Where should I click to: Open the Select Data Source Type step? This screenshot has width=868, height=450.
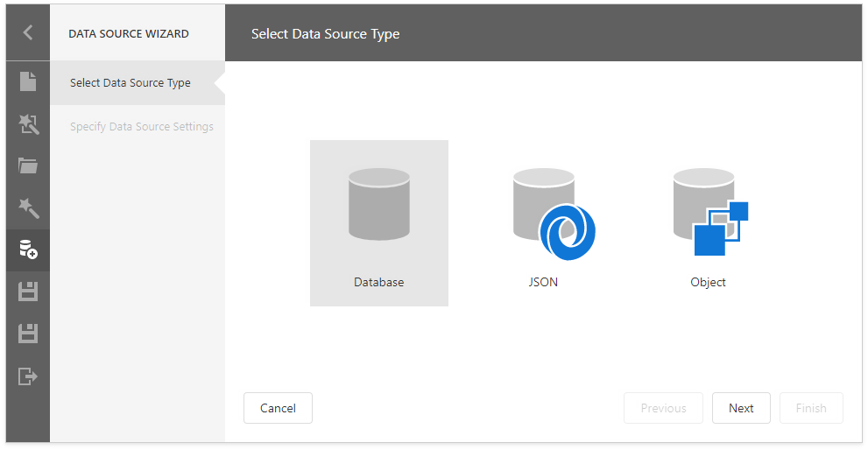pyautogui.click(x=131, y=83)
